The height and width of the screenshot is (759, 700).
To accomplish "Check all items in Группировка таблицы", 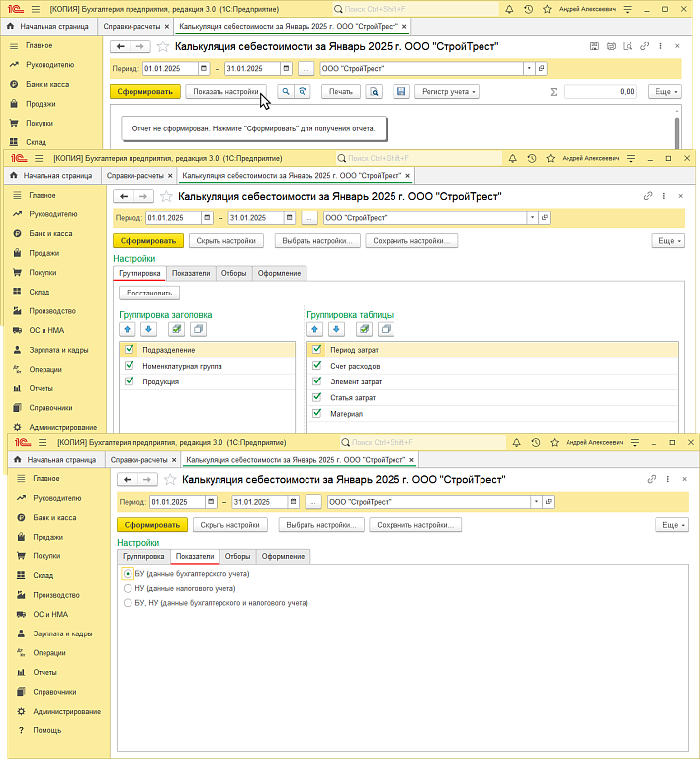I will [365, 330].
